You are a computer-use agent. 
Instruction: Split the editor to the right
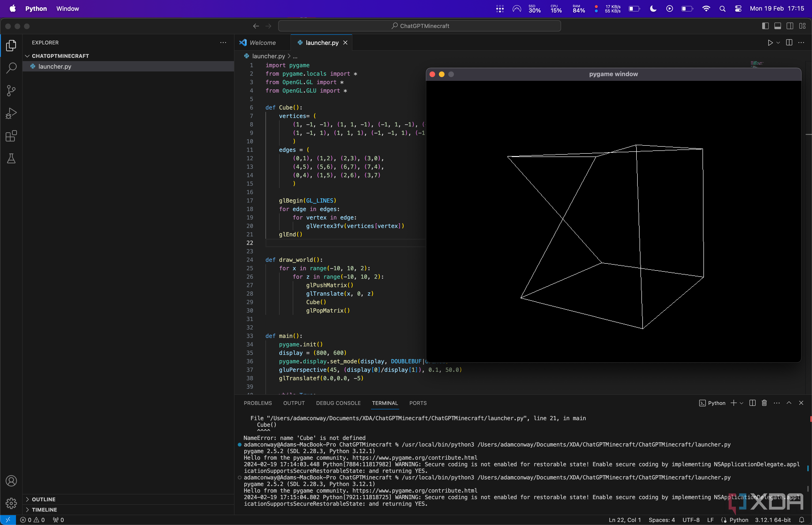click(x=789, y=43)
